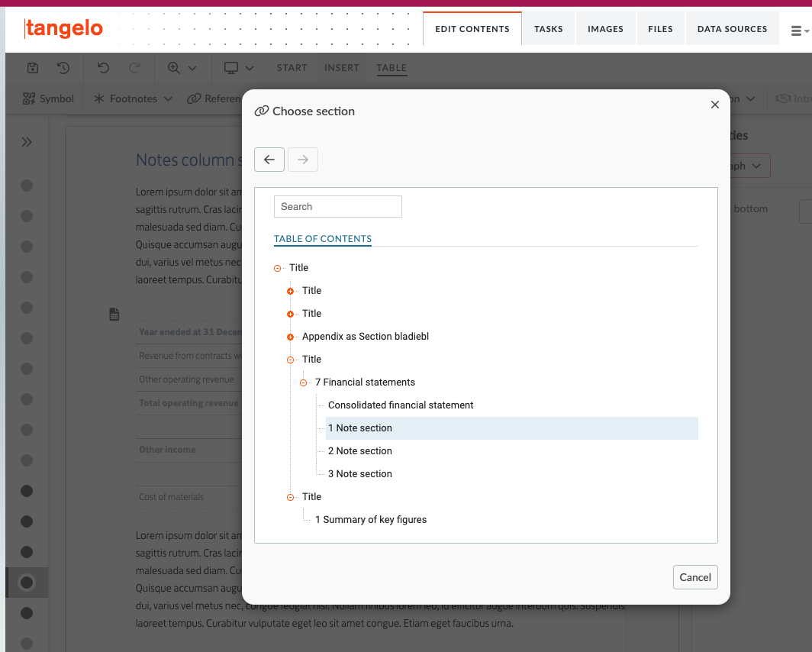The image size is (812, 652).
Task: Click the Search field in the dialog
Action: (337, 207)
